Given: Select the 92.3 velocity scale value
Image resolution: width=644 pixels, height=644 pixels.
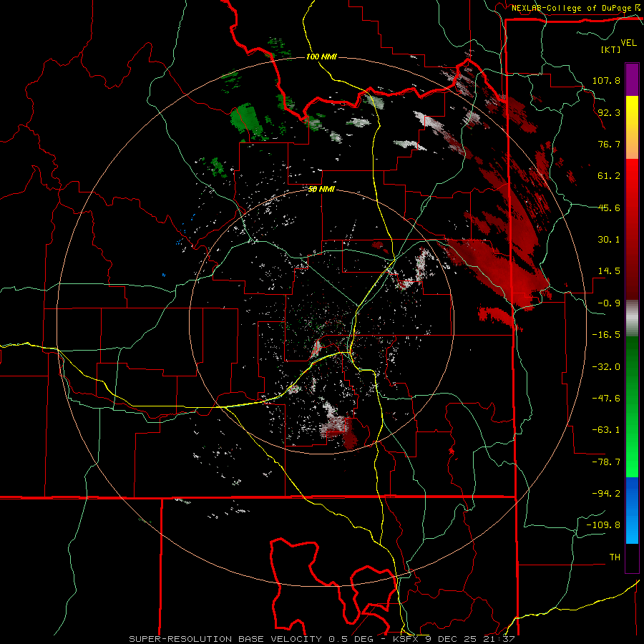Looking at the screenshot, I should click(609, 112).
